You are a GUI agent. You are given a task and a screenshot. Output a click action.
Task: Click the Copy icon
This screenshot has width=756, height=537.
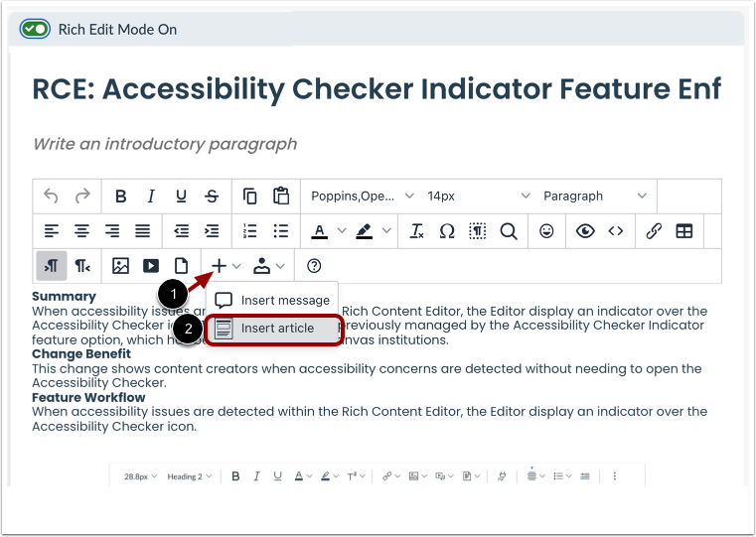[x=249, y=196]
